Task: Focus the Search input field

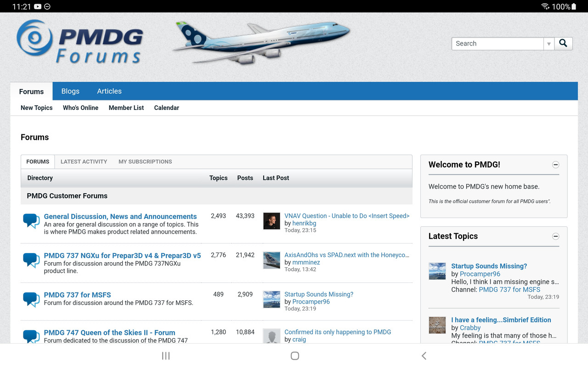Action: [498, 44]
